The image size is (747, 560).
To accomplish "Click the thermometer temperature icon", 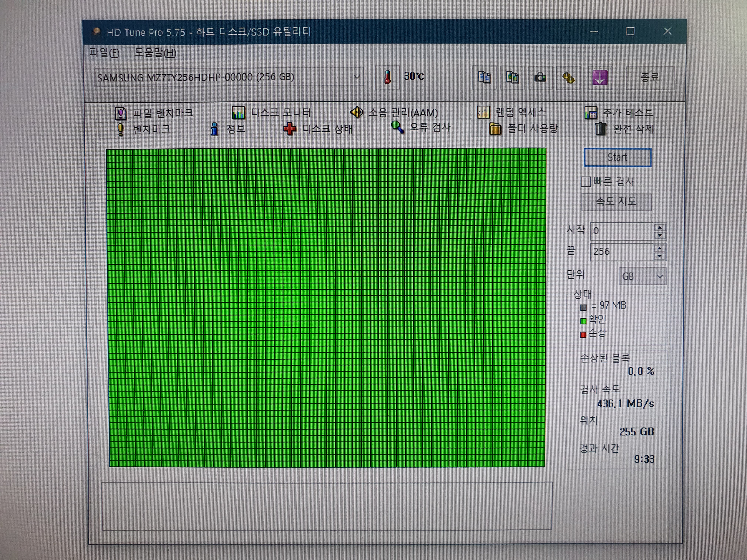I will coord(387,77).
